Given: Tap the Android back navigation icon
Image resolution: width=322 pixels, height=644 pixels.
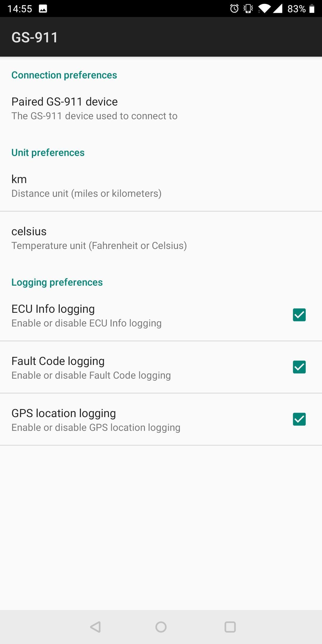Looking at the screenshot, I should [95, 627].
